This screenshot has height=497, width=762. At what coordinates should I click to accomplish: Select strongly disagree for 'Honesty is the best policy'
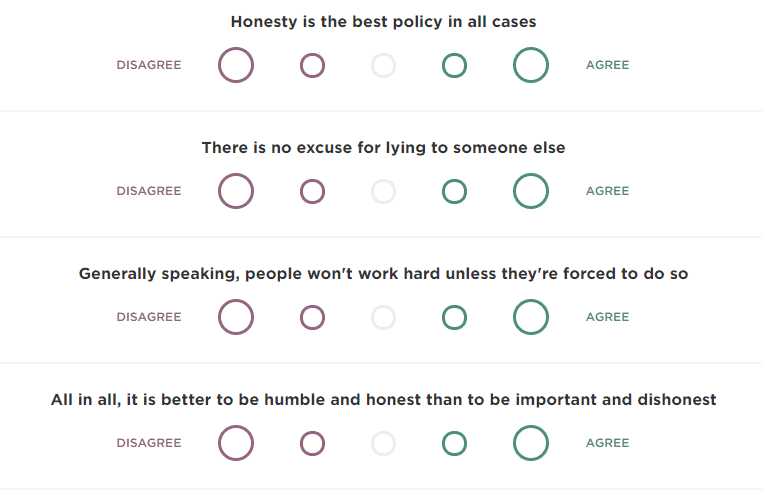[236, 65]
